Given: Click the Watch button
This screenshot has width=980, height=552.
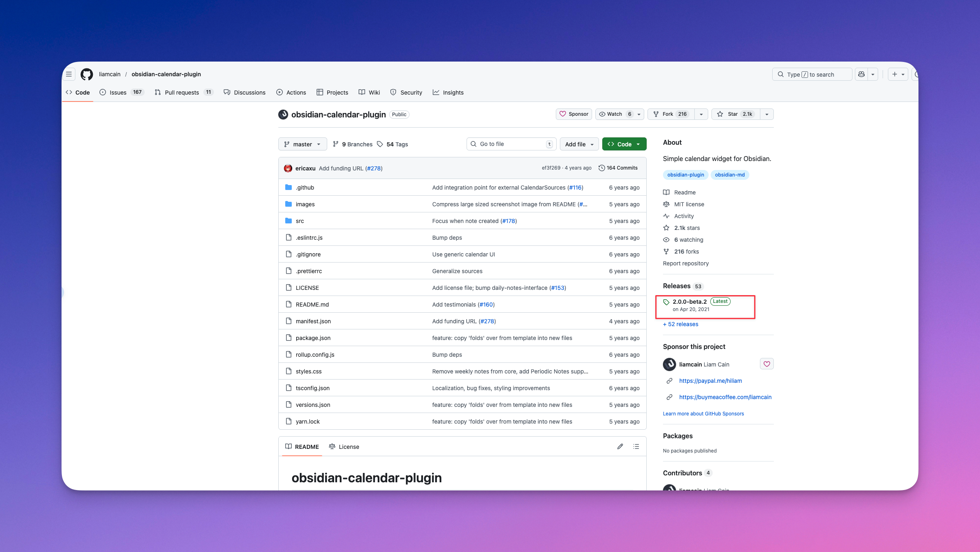Looking at the screenshot, I should click(x=614, y=114).
